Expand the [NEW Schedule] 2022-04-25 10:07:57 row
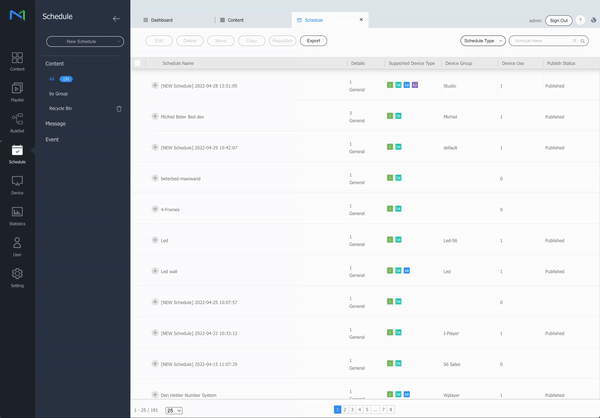600x418 pixels. pos(155,302)
